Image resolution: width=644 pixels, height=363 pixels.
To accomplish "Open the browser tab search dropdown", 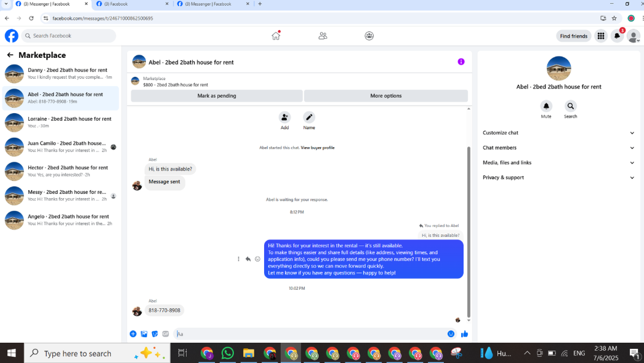I will click(6, 4).
